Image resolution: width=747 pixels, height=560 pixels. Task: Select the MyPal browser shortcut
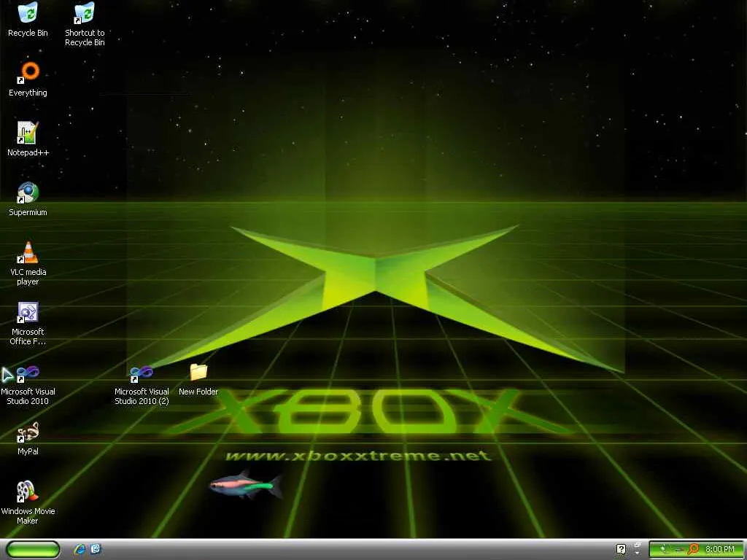pos(28,432)
